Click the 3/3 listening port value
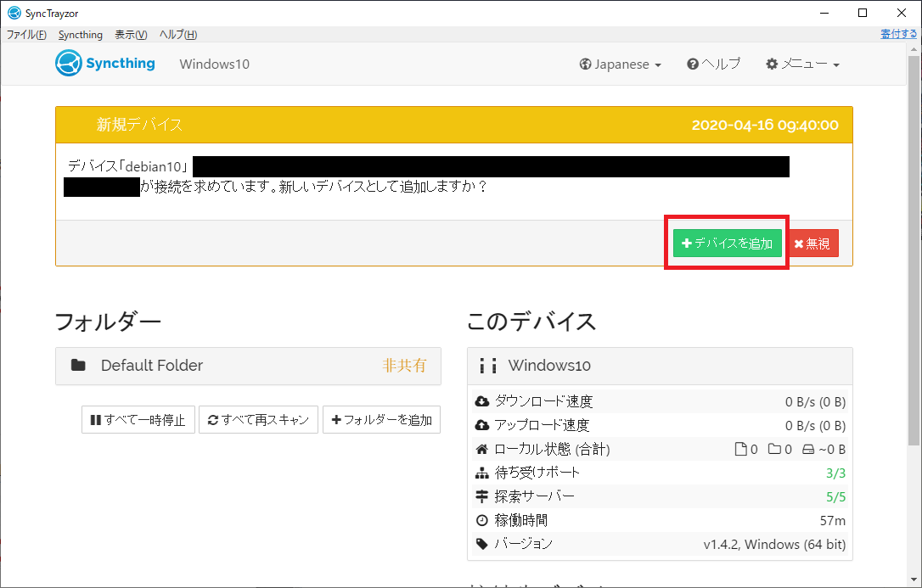Screen dimensions: 922x588 click(835, 473)
